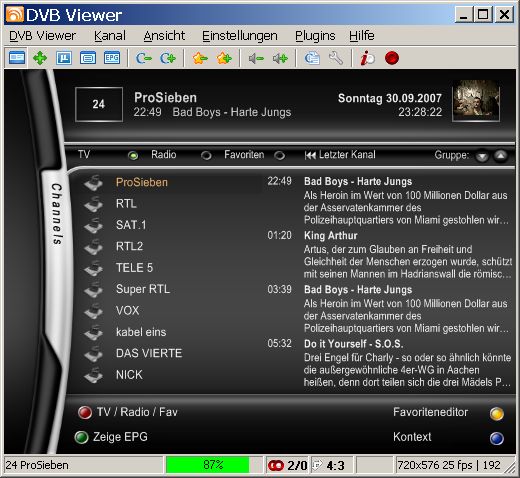Select the Radio channel indicator
The height and width of the screenshot is (478, 520).
click(206, 155)
